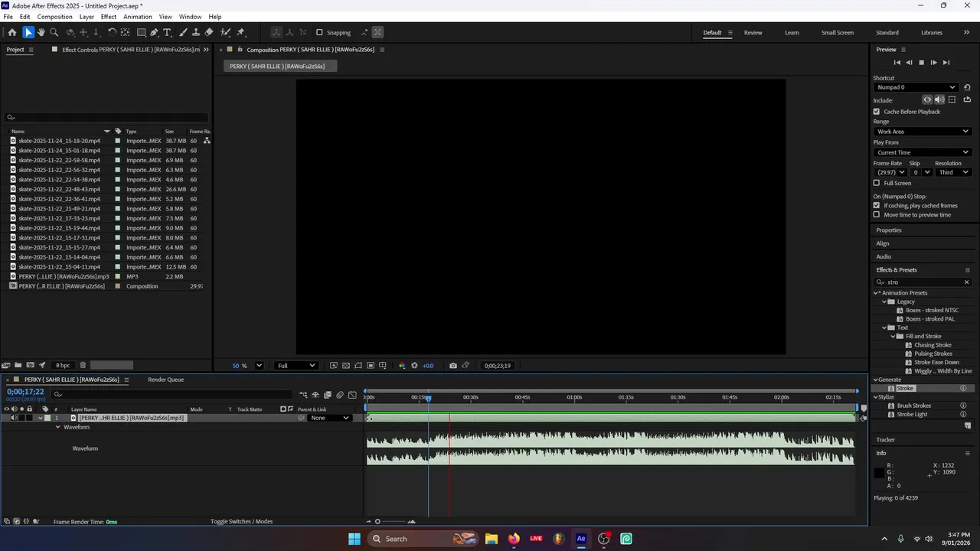980x551 pixels.
Task: Create a new composition icon in Project panel
Action: click(x=30, y=365)
